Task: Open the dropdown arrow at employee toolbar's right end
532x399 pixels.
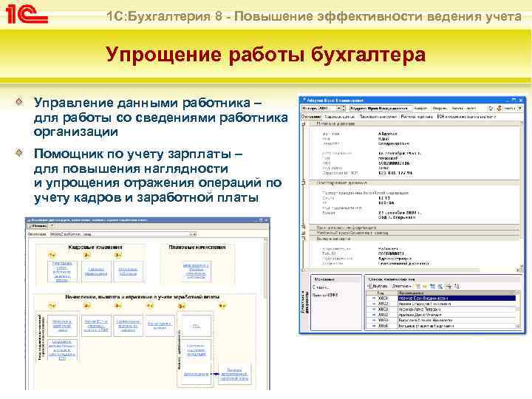Action: pyautogui.click(x=519, y=108)
